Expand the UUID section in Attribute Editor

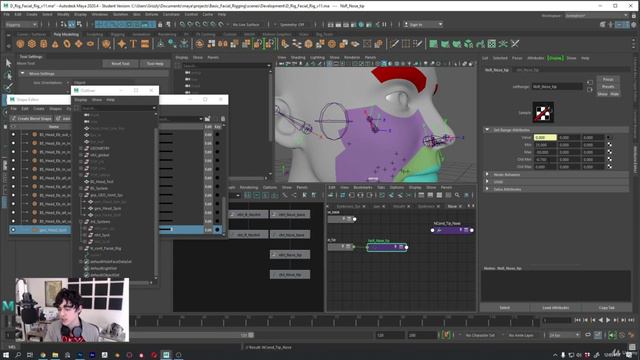[x=487, y=182]
